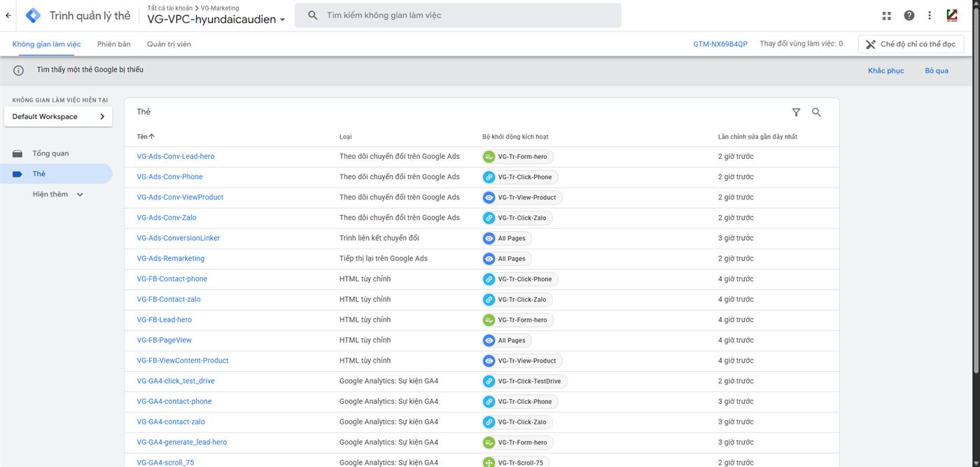Expand the Hiện thêm sidebar section
Screen dimensions: 980x467
58,195
